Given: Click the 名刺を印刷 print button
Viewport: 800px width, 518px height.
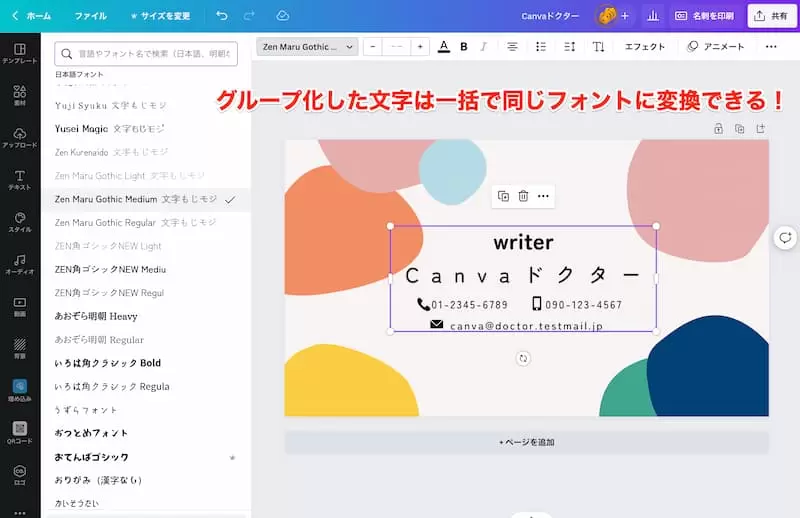Looking at the screenshot, I should click(705, 16).
